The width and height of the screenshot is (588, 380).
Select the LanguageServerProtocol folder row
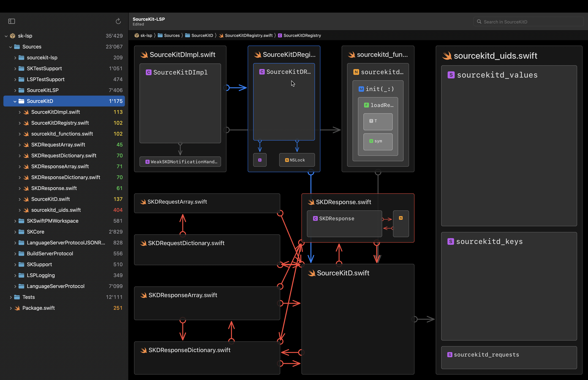tap(64, 286)
